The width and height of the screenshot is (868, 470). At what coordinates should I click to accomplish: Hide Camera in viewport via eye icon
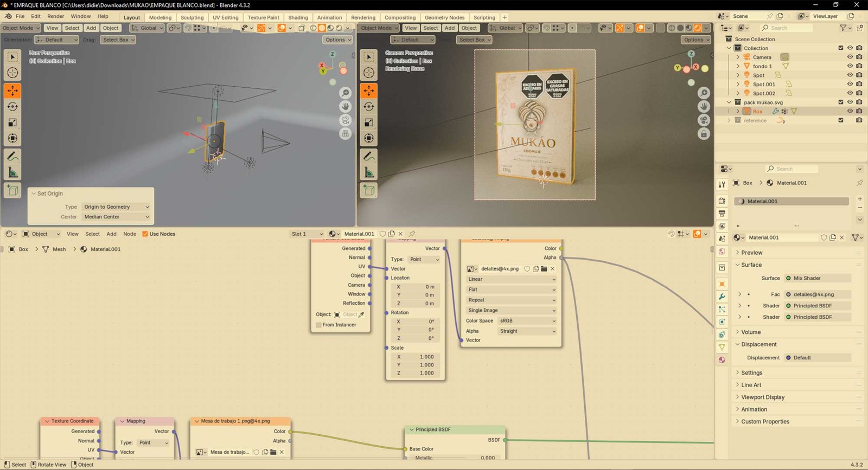point(850,57)
